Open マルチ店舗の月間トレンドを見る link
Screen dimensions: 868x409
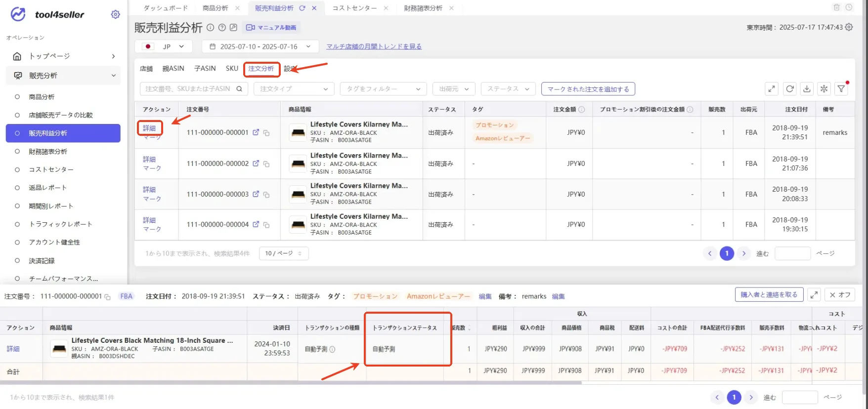374,46
